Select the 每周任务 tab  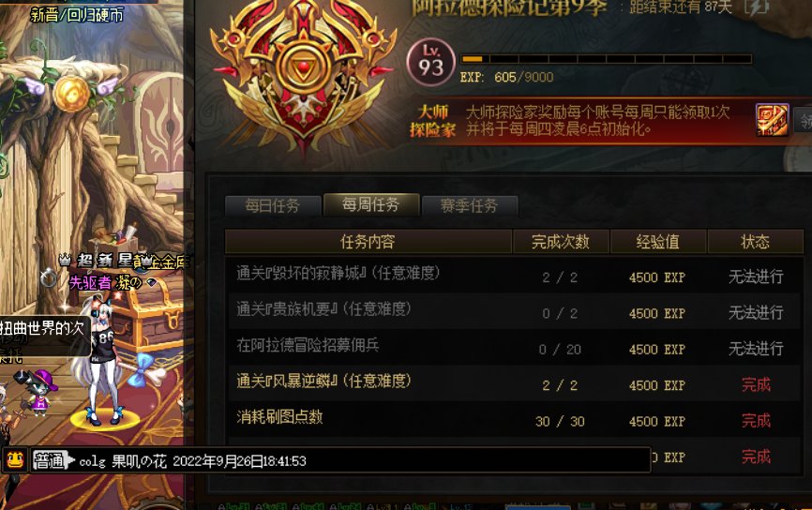[370, 204]
